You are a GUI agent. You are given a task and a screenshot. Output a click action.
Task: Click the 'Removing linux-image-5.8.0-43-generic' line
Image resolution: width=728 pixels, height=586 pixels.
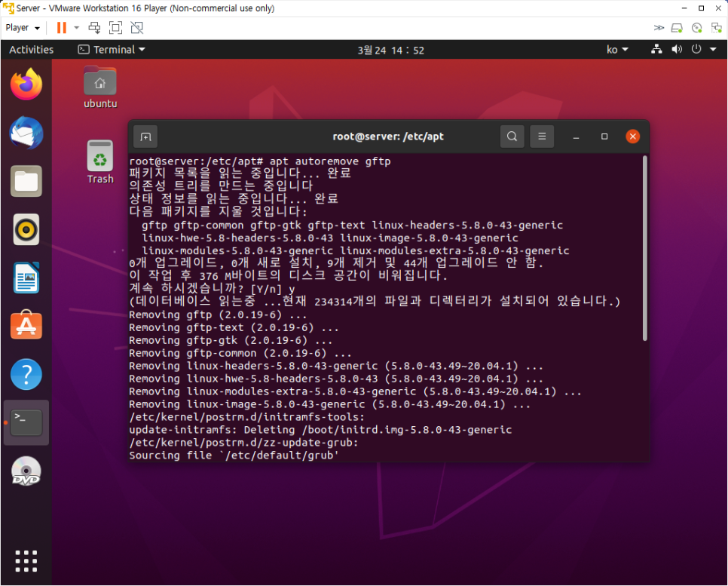coord(329,404)
